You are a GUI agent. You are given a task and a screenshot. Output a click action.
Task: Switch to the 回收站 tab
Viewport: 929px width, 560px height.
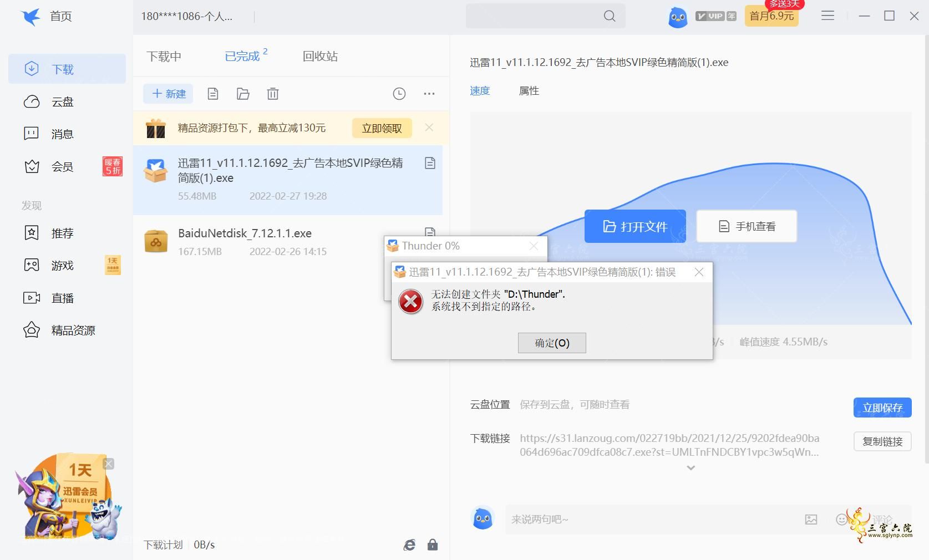(x=320, y=56)
